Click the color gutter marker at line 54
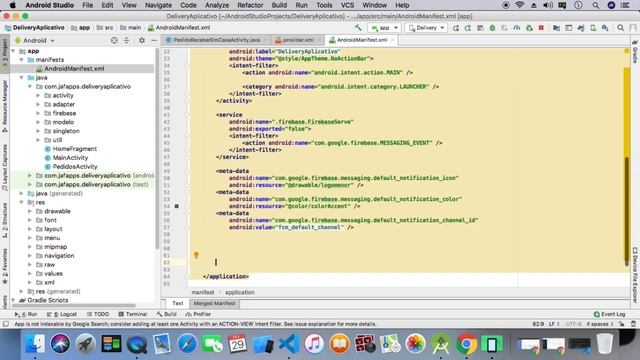The image size is (640, 360). tap(177, 206)
